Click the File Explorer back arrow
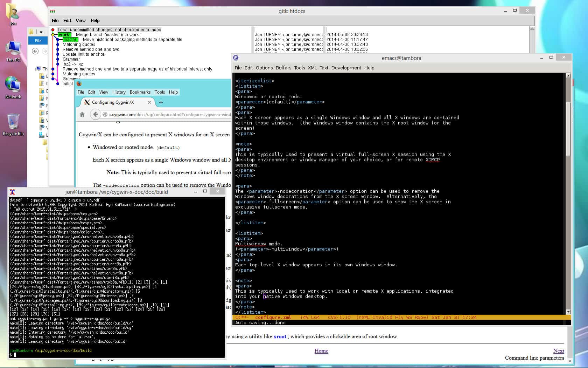 [x=35, y=51]
